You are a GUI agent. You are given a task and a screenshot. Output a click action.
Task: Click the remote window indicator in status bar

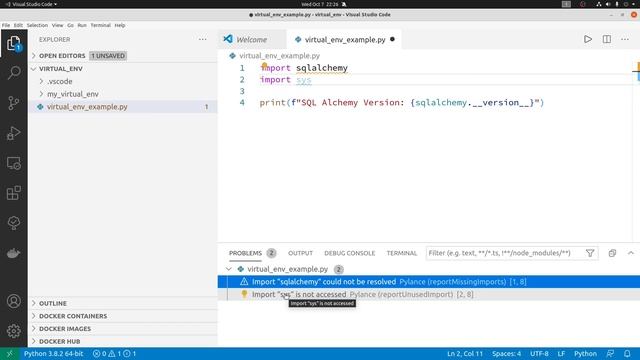pyautogui.click(x=9, y=354)
